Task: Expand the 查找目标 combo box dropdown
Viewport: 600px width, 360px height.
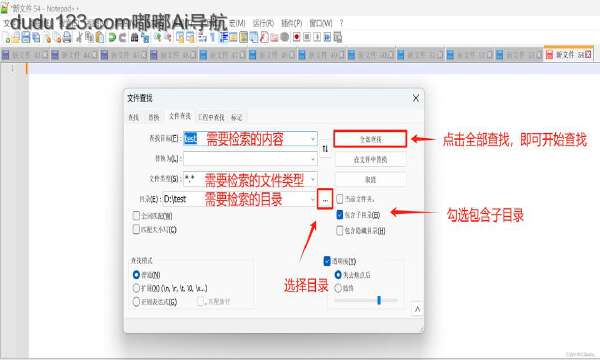Action: tap(313, 139)
